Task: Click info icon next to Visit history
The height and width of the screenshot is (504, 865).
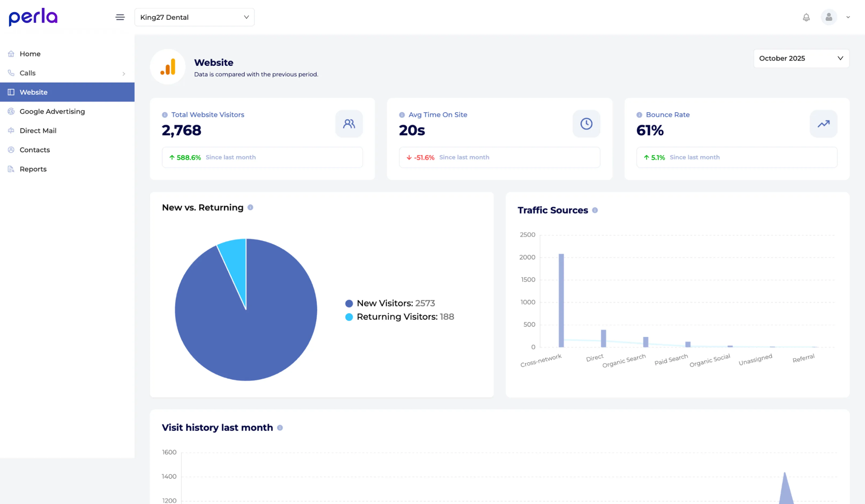Action: pos(280,428)
